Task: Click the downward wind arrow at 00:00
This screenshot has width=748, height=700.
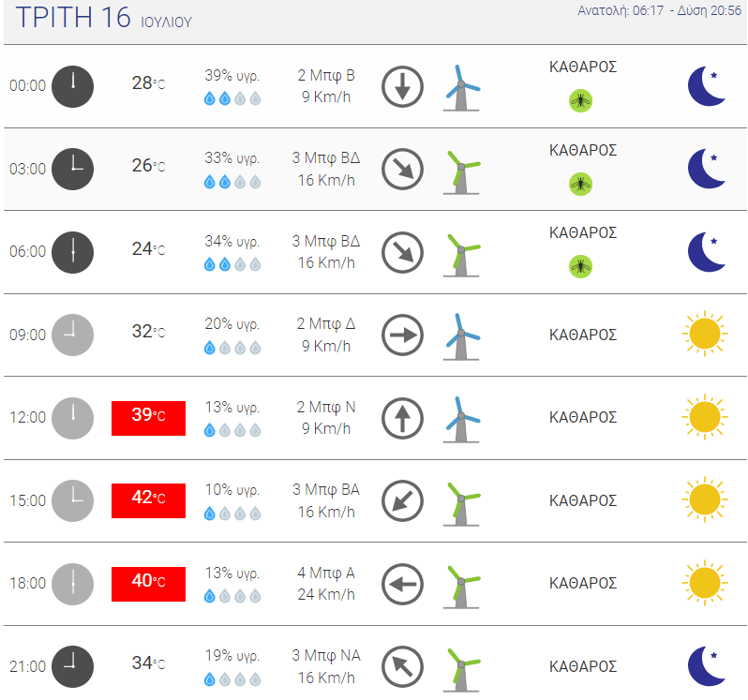Action: (x=402, y=86)
